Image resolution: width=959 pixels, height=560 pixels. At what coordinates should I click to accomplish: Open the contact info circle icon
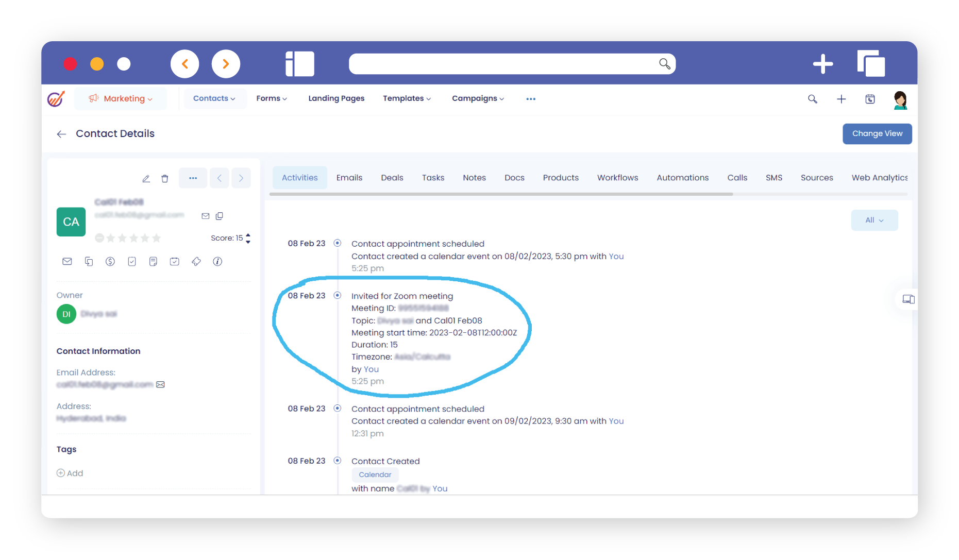217,262
